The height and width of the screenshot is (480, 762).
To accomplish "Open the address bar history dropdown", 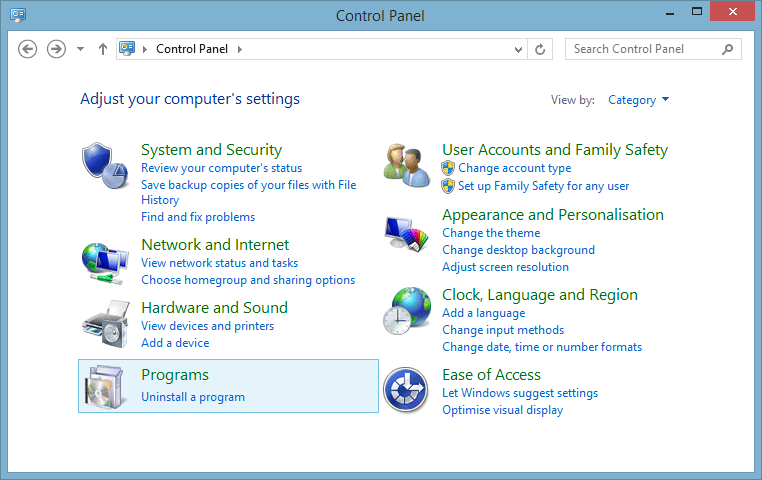I will click(x=518, y=49).
